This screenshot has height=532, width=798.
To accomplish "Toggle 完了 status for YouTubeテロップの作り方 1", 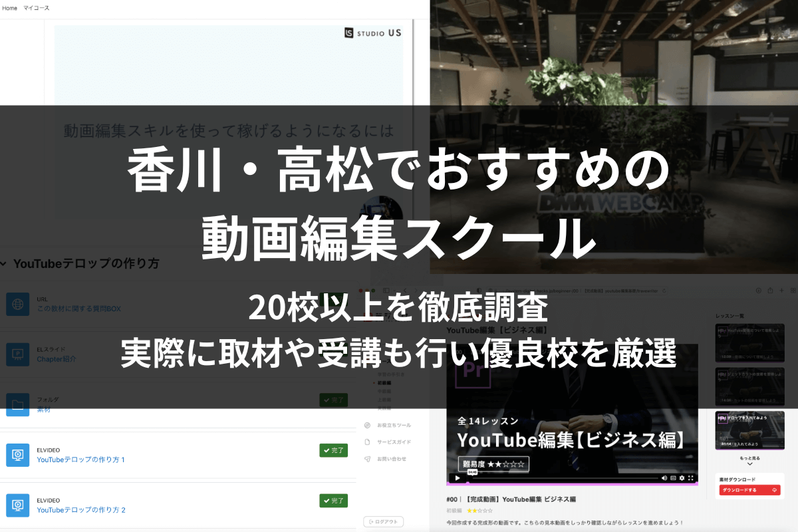I will click(333, 450).
